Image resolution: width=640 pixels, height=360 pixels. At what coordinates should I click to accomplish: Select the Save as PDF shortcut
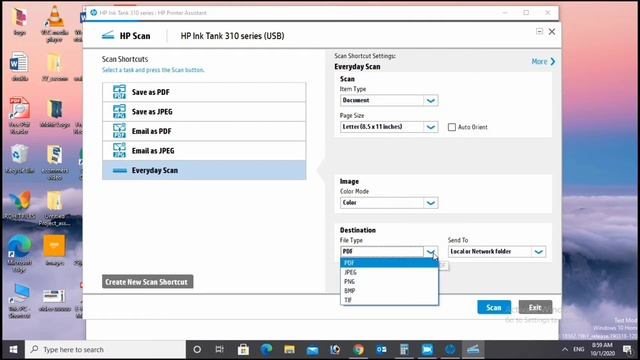tap(204, 92)
